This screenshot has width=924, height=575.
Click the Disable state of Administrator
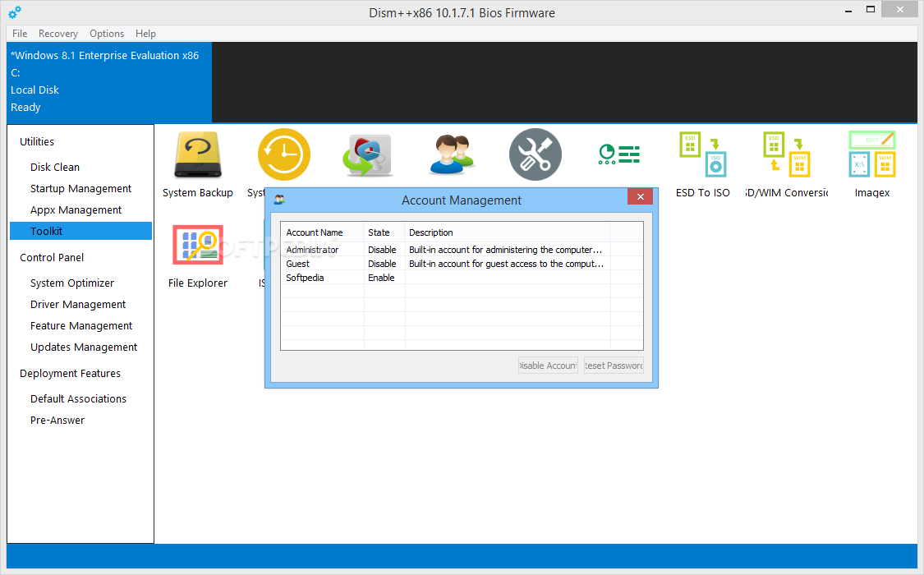coord(382,250)
